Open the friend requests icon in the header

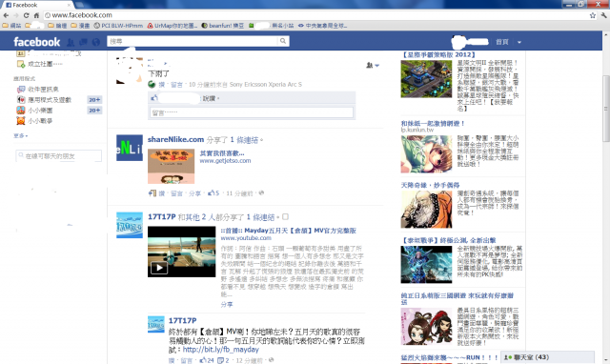click(71, 42)
